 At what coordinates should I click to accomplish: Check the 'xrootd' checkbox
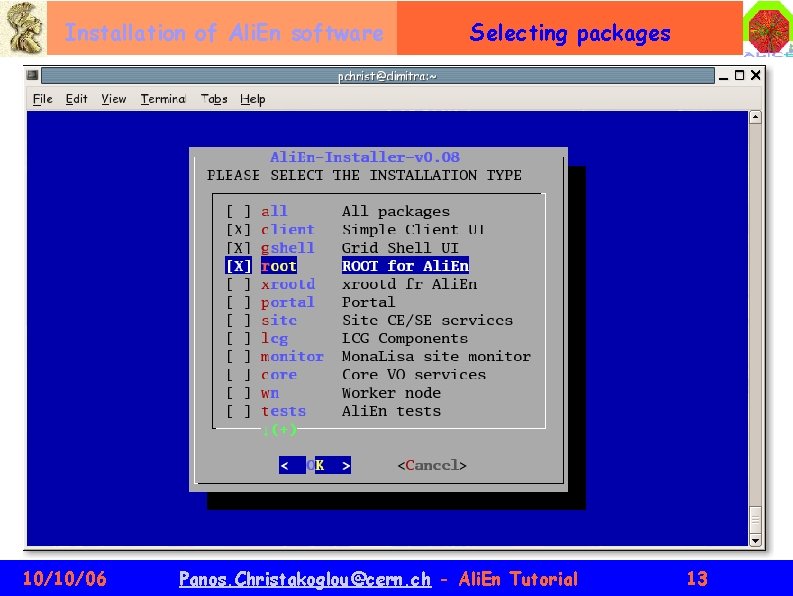point(238,284)
